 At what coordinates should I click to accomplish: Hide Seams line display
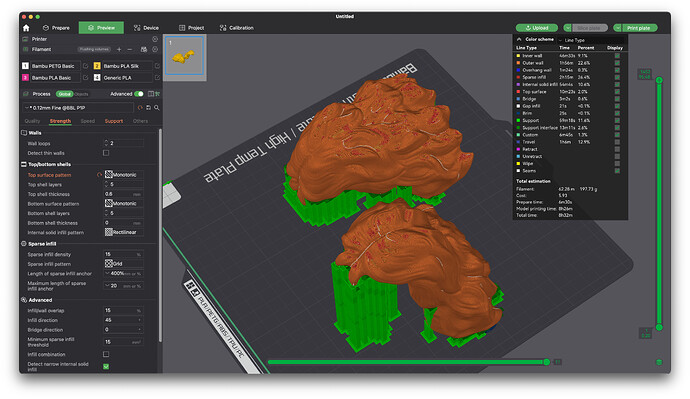click(617, 171)
